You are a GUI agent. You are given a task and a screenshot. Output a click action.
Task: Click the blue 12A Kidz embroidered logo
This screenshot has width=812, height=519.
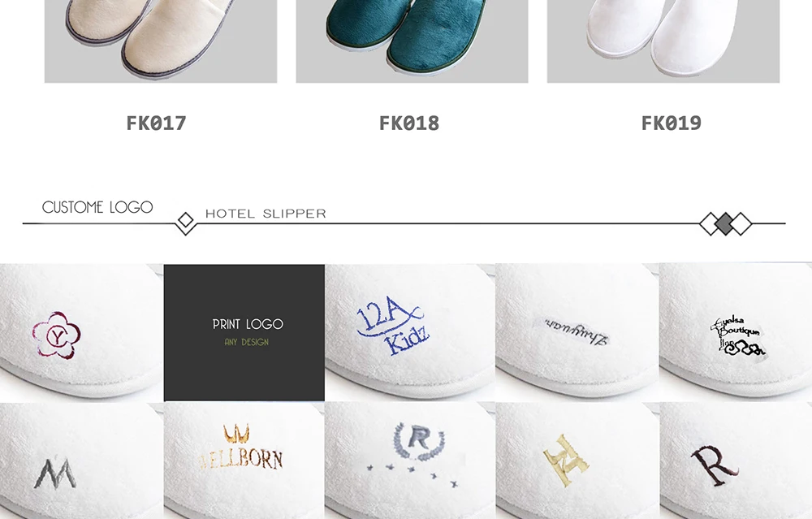[392, 327]
